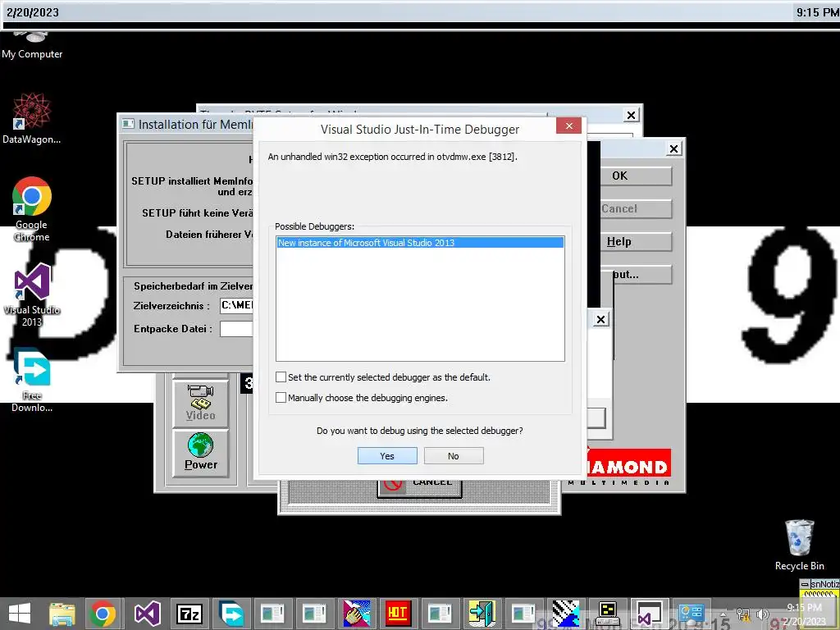The height and width of the screenshot is (630, 840).
Task: Select the Installation für MemInfo title bar
Action: [x=186, y=125]
